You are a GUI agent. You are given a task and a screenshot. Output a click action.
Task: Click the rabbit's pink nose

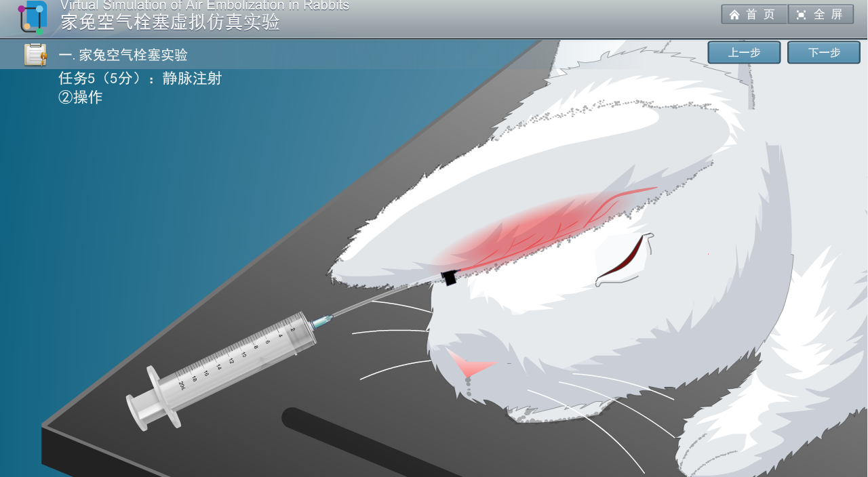tap(470, 367)
